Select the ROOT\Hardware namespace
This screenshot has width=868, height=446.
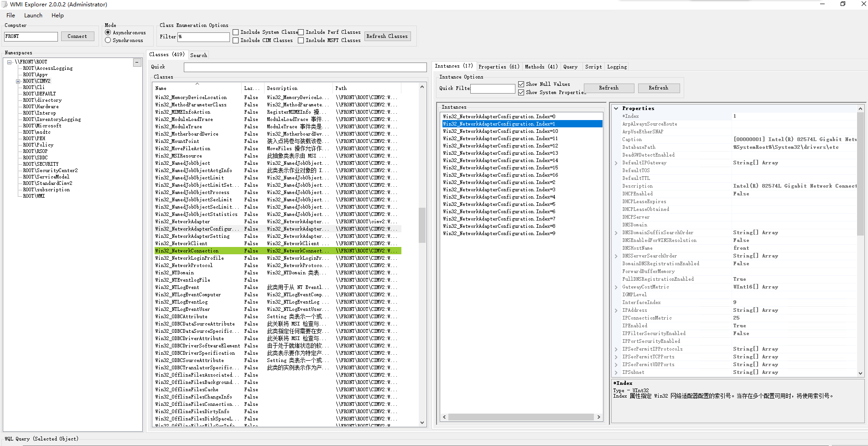tap(41, 107)
